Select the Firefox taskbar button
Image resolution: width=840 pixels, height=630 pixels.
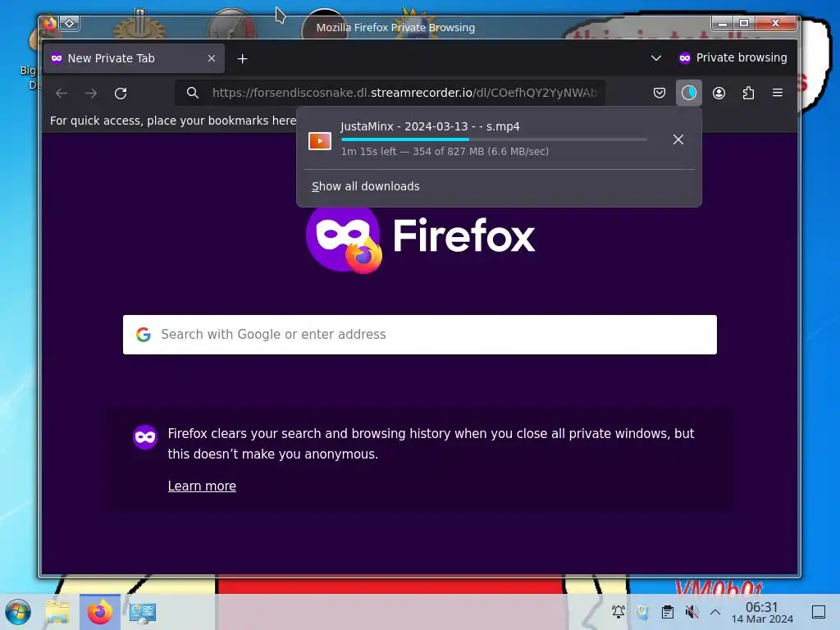[99, 612]
